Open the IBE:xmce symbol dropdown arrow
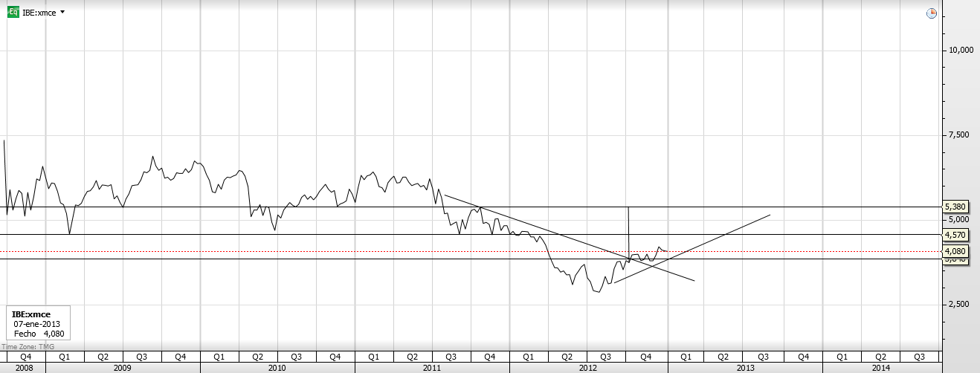 click(x=62, y=13)
